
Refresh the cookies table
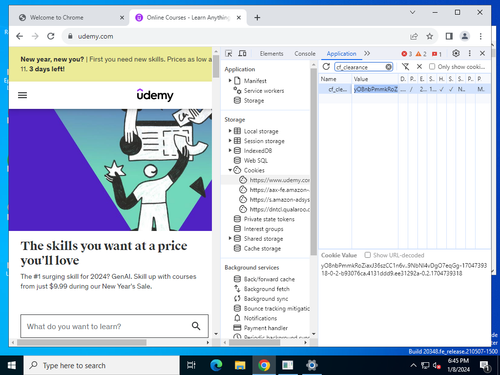(326, 67)
